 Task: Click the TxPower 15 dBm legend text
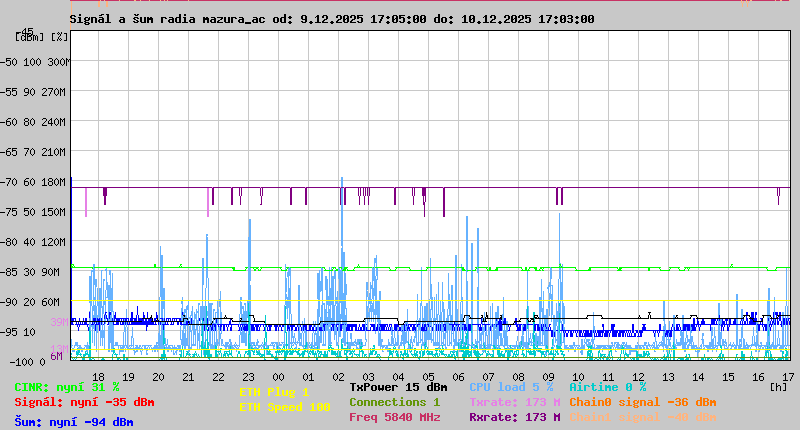tap(398, 387)
